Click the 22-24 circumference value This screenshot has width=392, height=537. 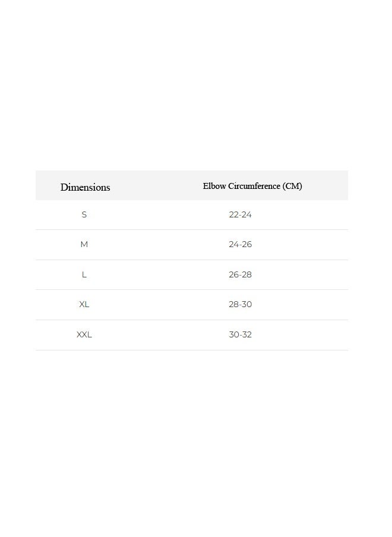240,214
